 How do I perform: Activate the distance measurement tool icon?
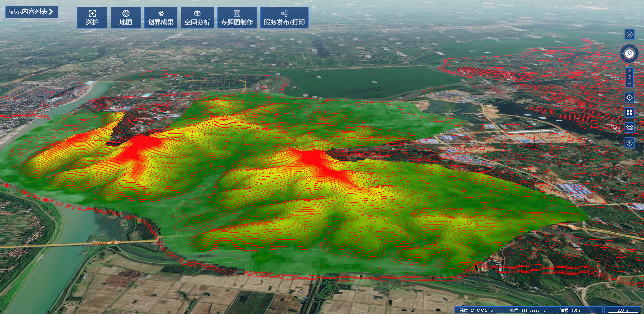click(x=629, y=128)
